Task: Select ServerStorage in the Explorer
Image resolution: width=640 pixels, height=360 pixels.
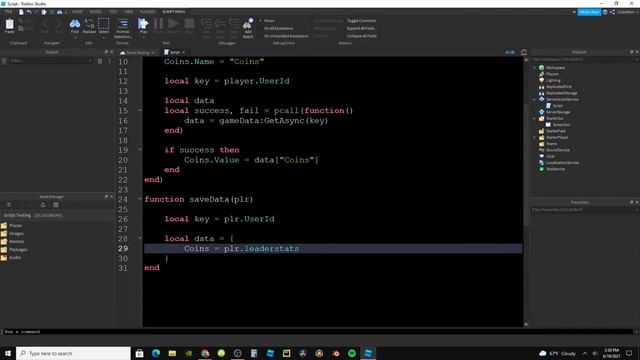Action: [558, 112]
